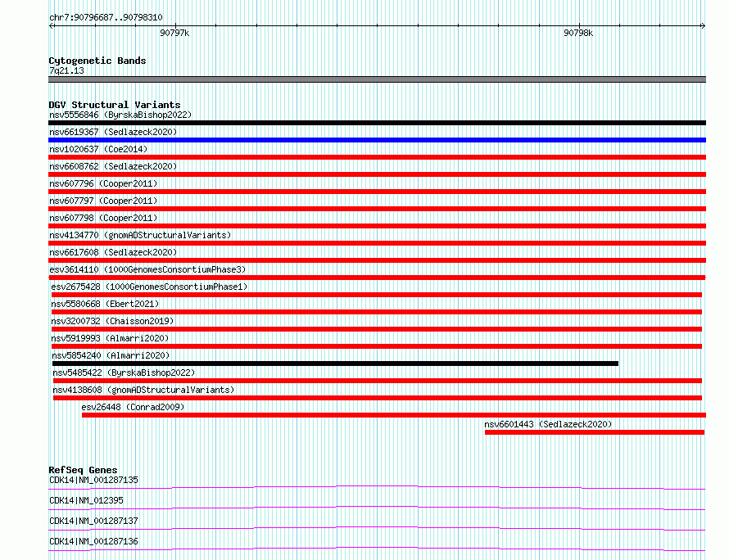Click the black bar under nsv5854240
Image resolution: width=729 pixels, height=560 pixels.
(x=335, y=364)
